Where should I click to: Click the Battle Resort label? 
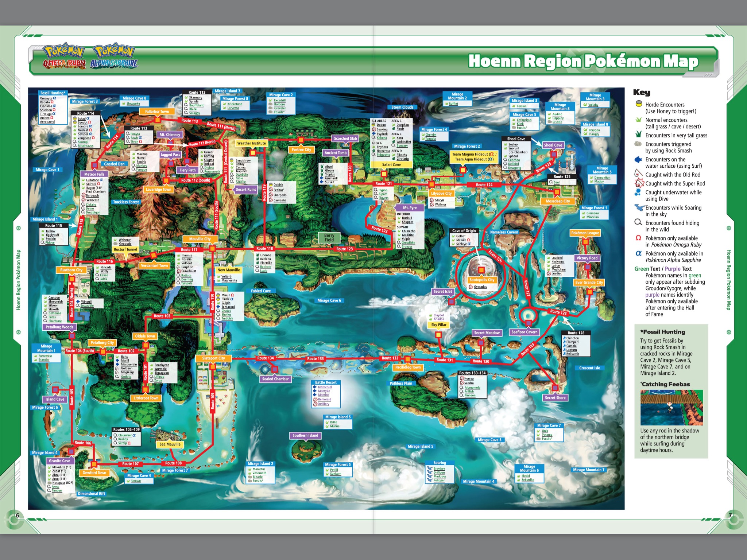coord(326,382)
